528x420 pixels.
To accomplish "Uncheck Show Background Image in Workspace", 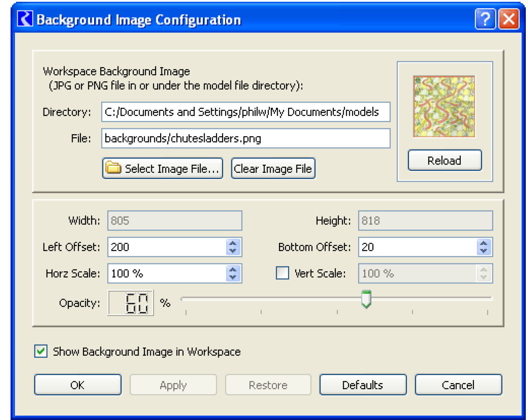I will [x=41, y=351].
